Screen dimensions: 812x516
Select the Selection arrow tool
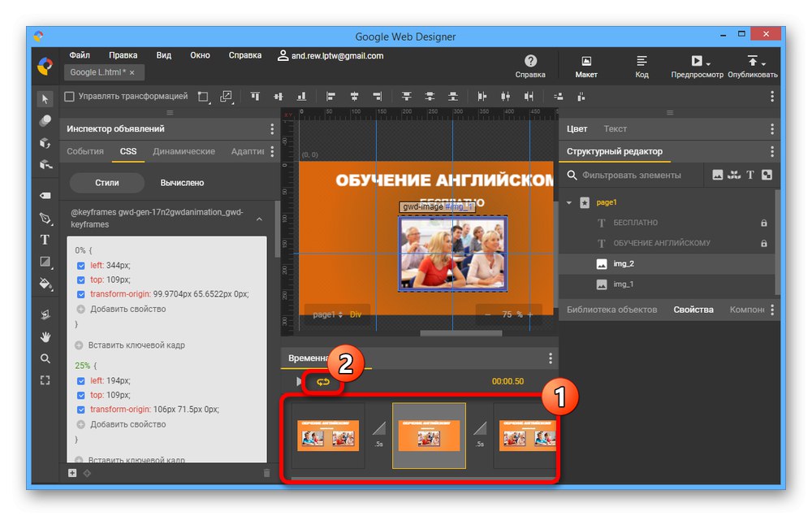click(45, 99)
